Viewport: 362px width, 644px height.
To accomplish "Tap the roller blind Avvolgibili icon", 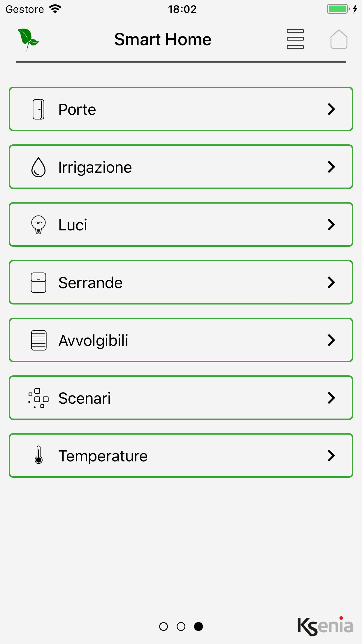I will pyautogui.click(x=39, y=340).
